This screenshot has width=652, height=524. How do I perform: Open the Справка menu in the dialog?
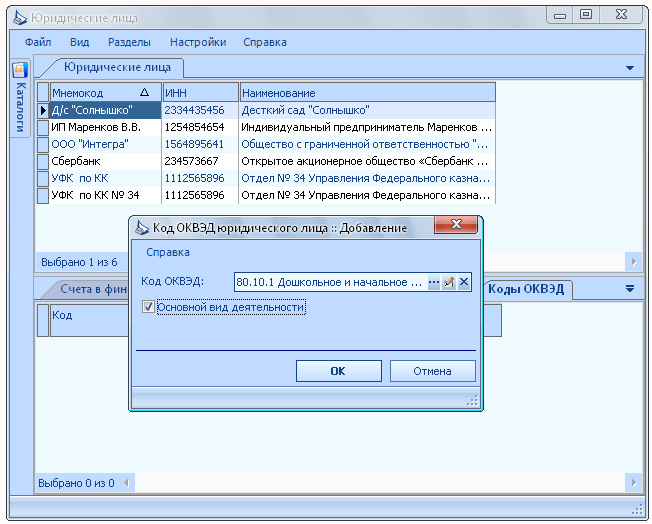168,252
